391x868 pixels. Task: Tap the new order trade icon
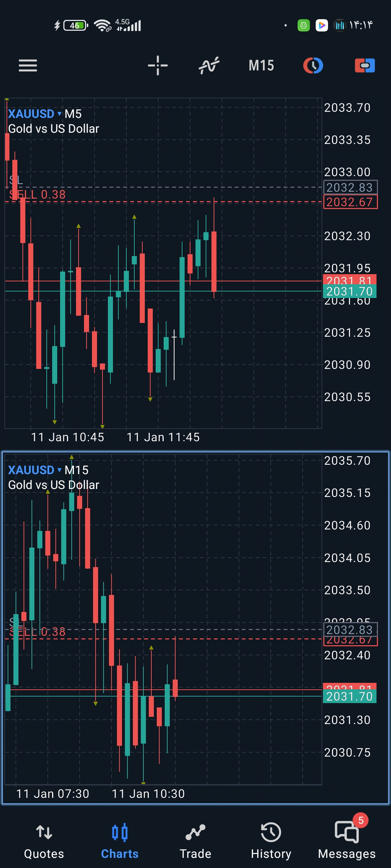(x=365, y=65)
